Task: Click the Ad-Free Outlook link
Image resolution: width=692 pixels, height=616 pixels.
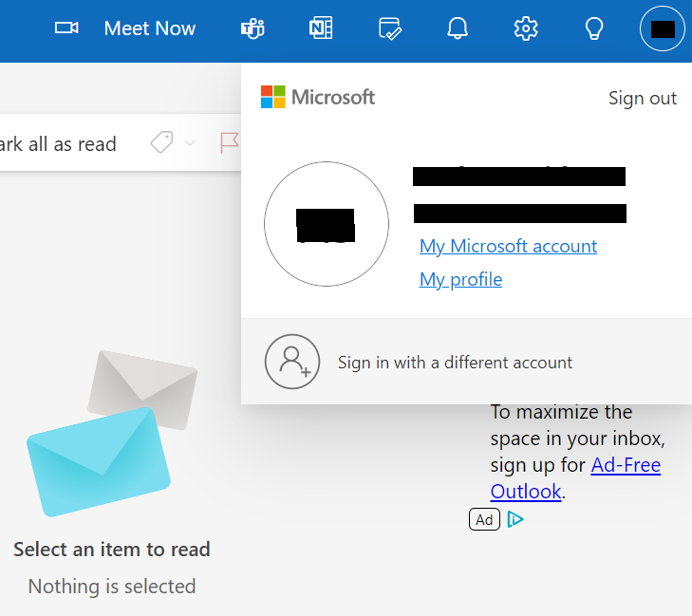Action: coord(575,478)
